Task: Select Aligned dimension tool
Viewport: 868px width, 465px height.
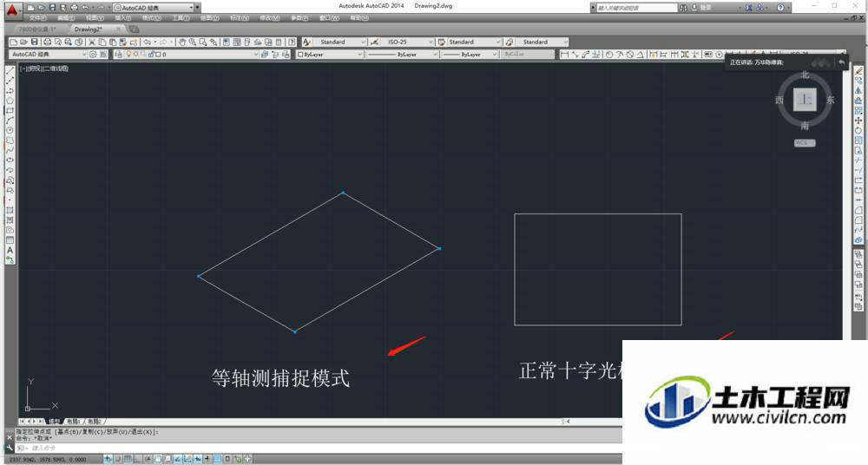Action: tap(575, 55)
